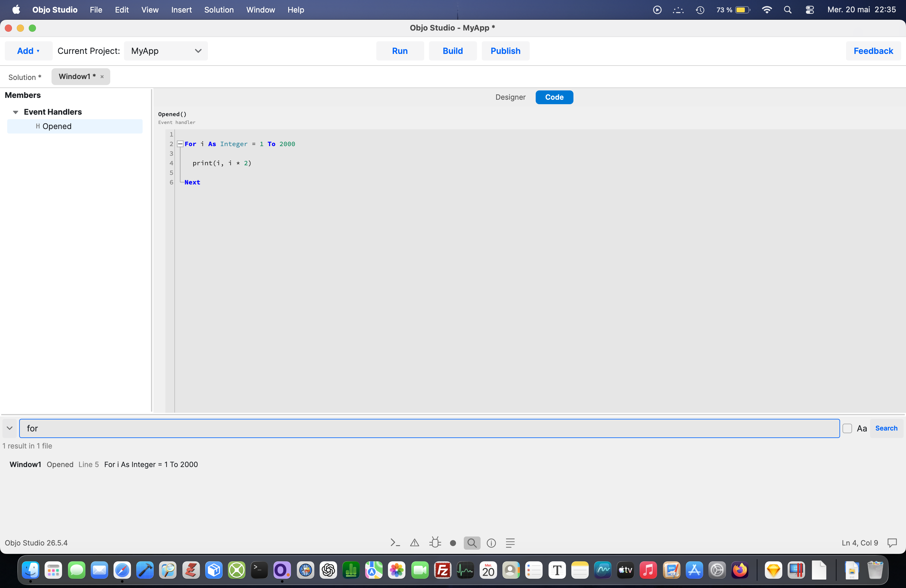This screenshot has height=588, width=906.
Task: Open Launchpad from the Dock
Action: pyautogui.click(x=53, y=570)
